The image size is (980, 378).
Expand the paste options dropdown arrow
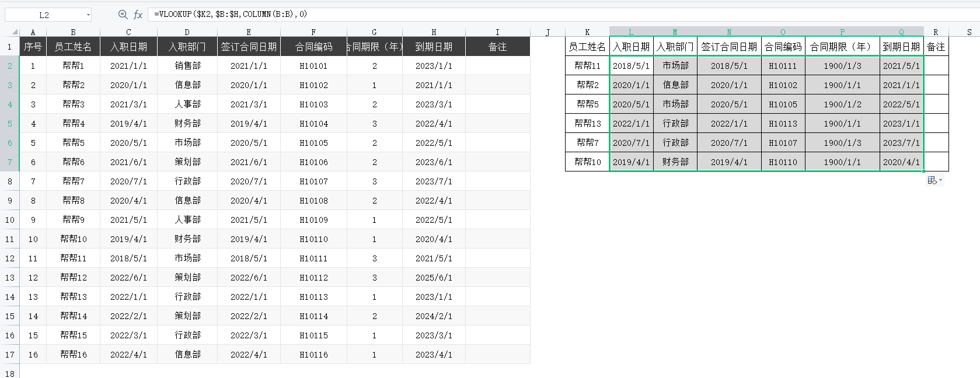click(x=940, y=180)
